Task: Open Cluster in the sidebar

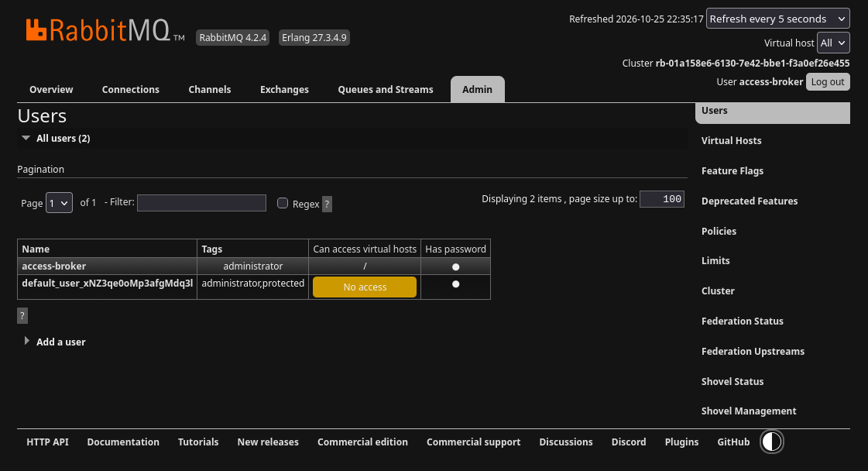Action: pyautogui.click(x=718, y=291)
